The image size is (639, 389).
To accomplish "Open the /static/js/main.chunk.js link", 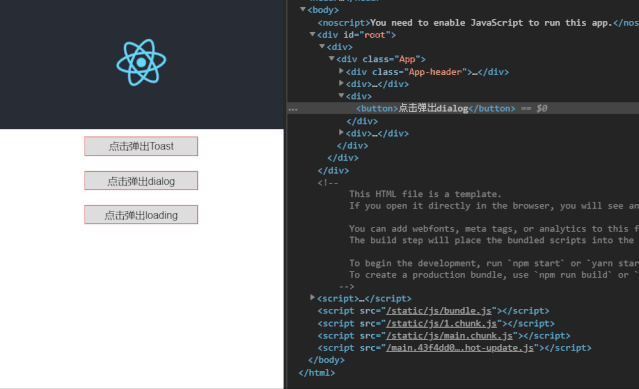I will 450,336.
